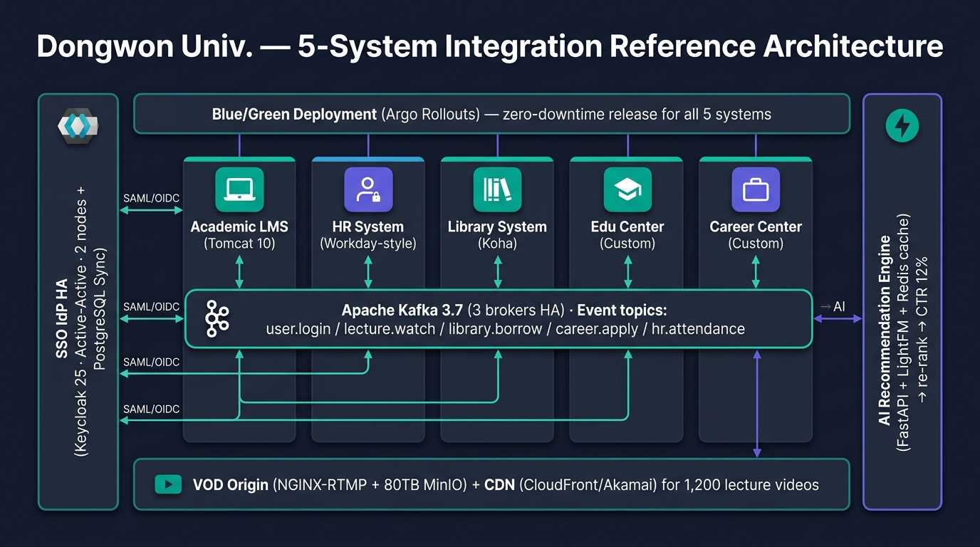Click the lightning bolt AI engine icon
This screenshot has width=980, height=547.
tap(902, 127)
